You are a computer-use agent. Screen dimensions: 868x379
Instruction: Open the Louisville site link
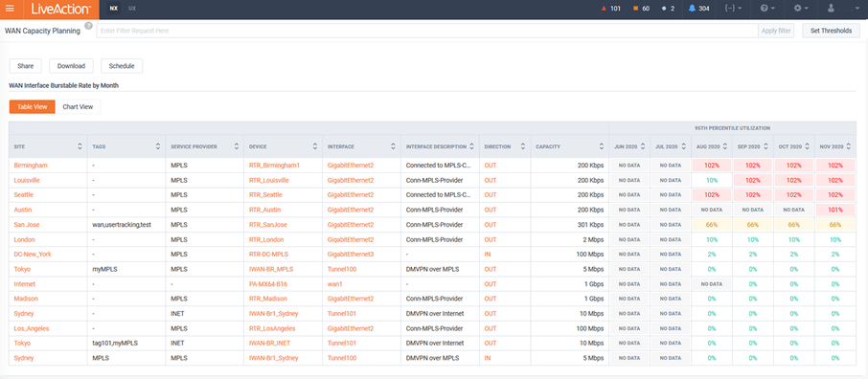27,180
